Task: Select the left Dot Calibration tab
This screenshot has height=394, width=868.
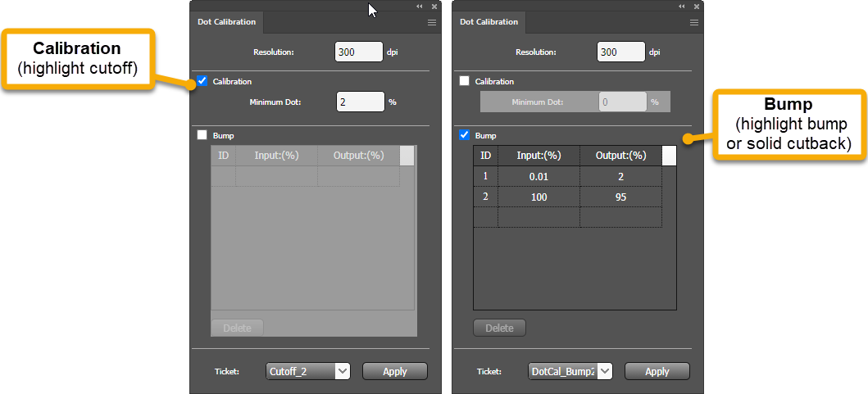Action: (226, 22)
